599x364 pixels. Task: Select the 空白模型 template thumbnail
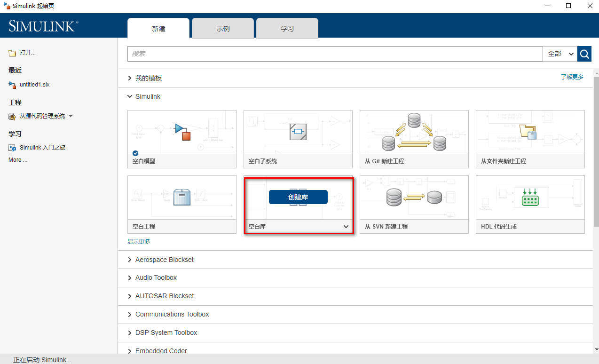pos(182,132)
